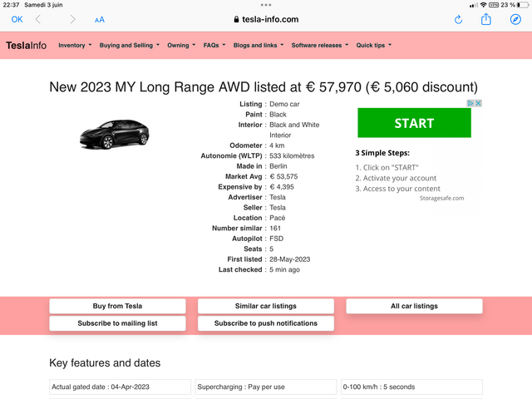This screenshot has height=399, width=532.
Task: Select the Expensive by € 4,395 value
Action: tap(282, 187)
